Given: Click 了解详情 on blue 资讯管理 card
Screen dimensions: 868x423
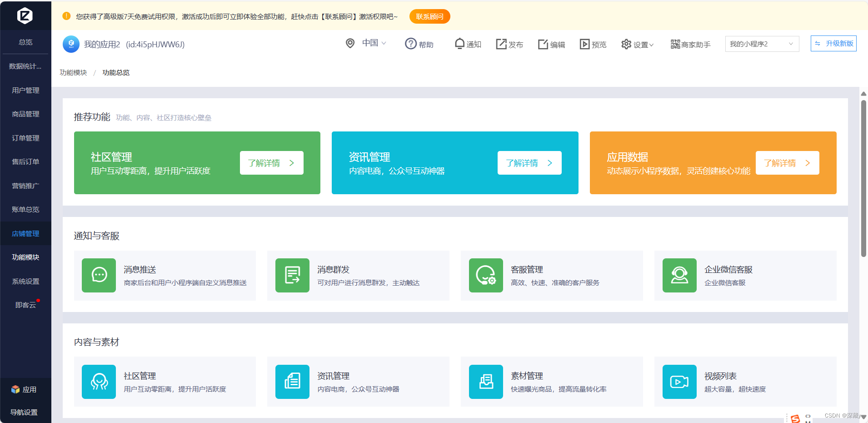Looking at the screenshot, I should click(530, 163).
